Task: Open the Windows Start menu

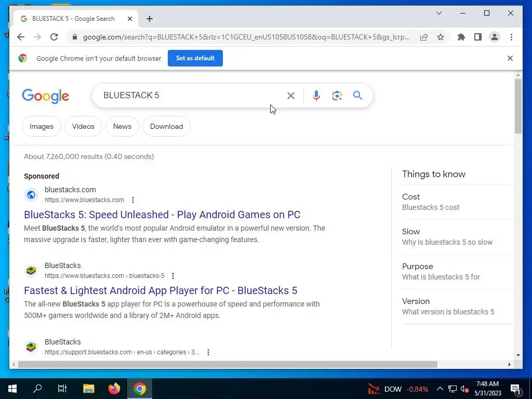Action: (x=12, y=389)
